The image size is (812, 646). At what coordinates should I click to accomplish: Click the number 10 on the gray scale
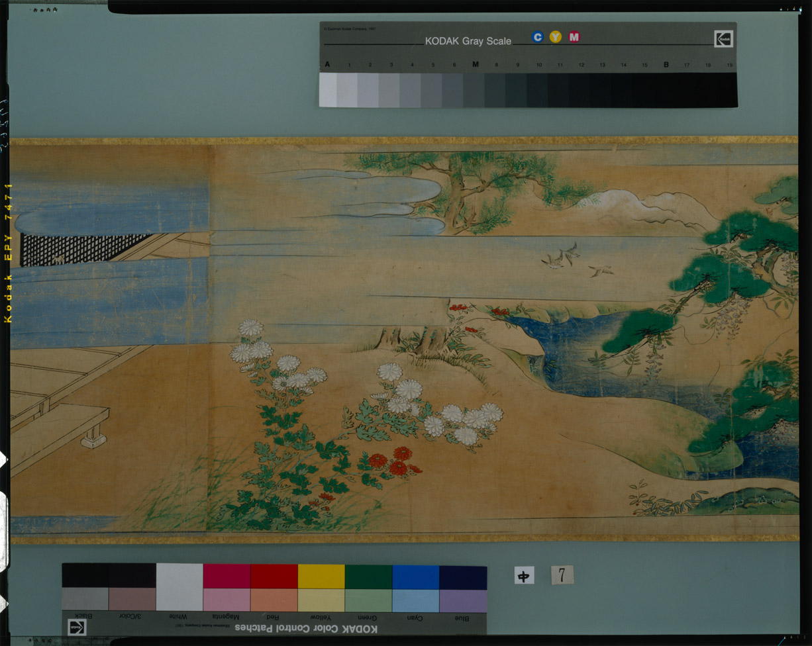pyautogui.click(x=539, y=66)
